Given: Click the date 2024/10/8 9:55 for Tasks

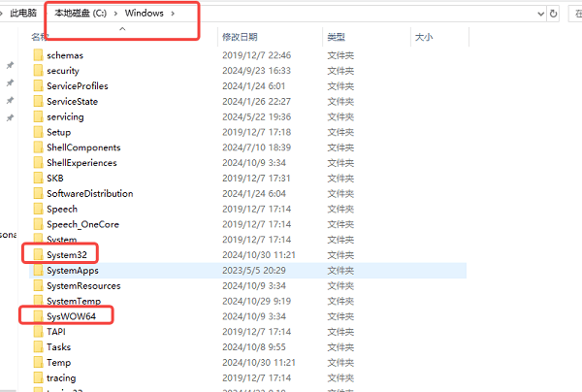Looking at the screenshot, I should tap(254, 347).
